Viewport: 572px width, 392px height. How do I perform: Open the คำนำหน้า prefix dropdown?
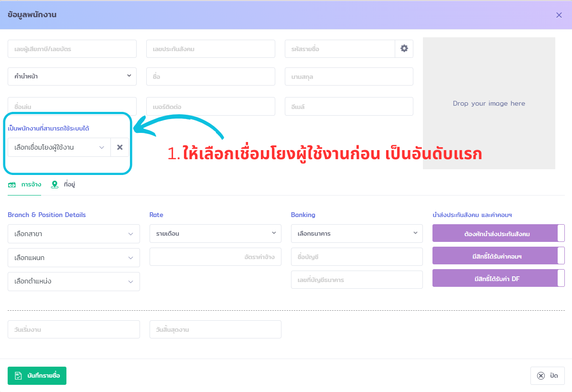click(72, 76)
